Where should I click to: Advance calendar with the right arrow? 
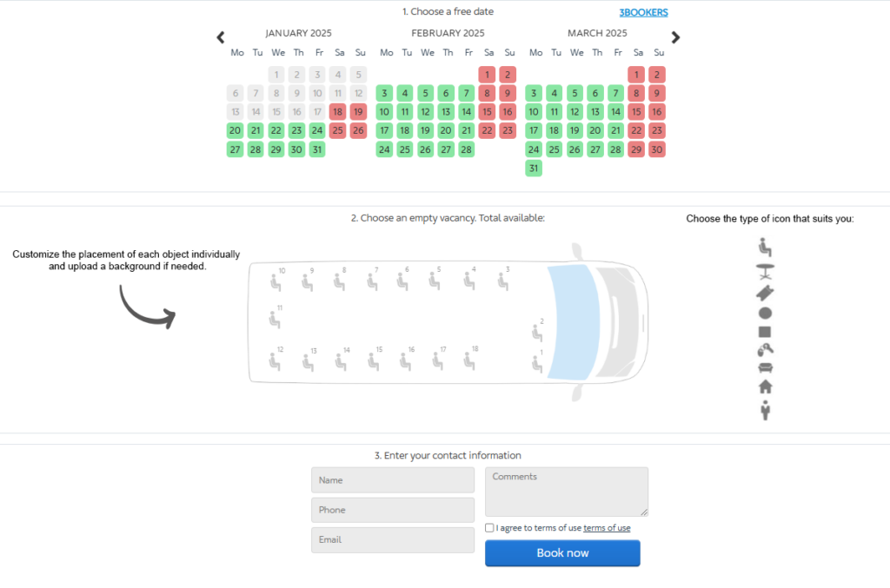[676, 37]
